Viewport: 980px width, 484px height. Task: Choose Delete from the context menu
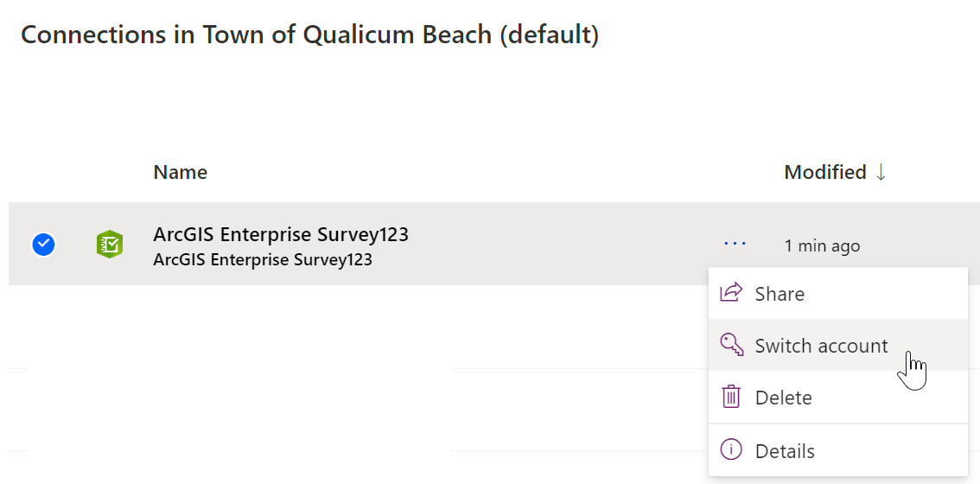(x=783, y=398)
